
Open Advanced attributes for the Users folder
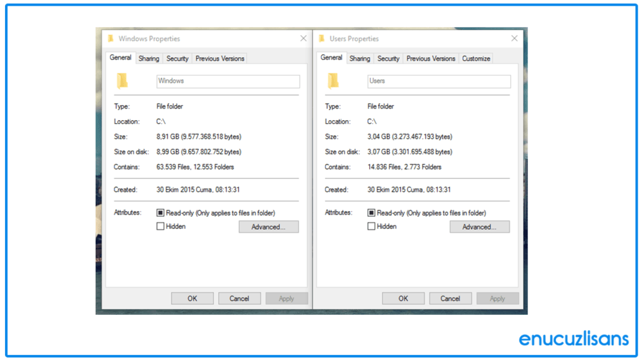(x=479, y=226)
